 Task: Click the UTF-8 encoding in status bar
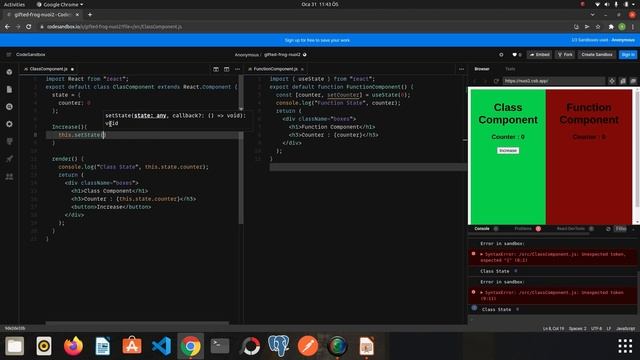coord(596,328)
